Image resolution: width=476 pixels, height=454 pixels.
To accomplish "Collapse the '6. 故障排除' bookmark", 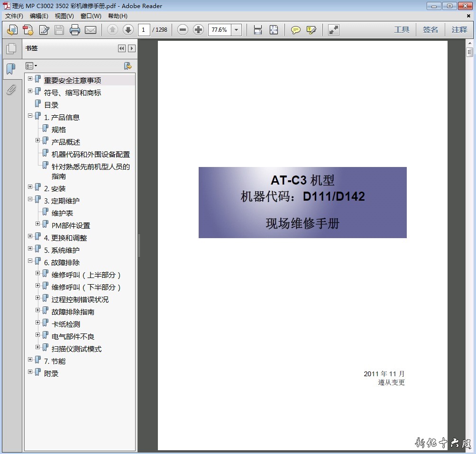I will [x=30, y=261].
